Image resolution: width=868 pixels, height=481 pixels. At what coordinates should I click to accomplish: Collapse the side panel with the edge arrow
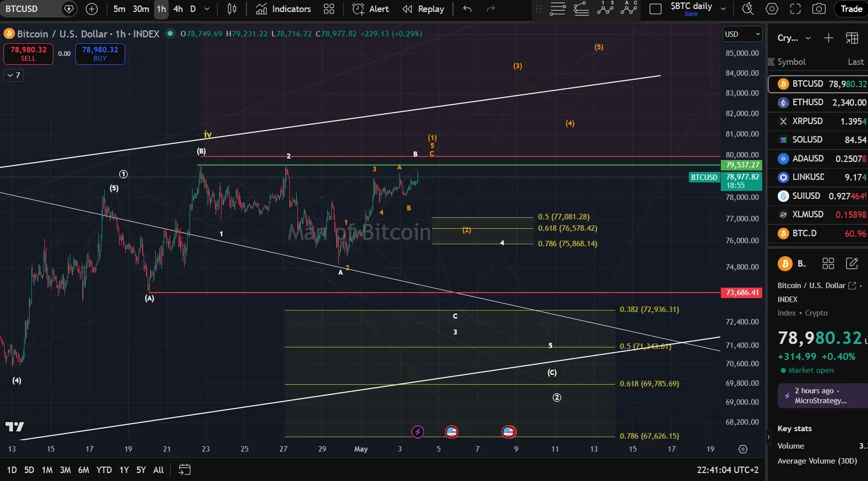768,438
